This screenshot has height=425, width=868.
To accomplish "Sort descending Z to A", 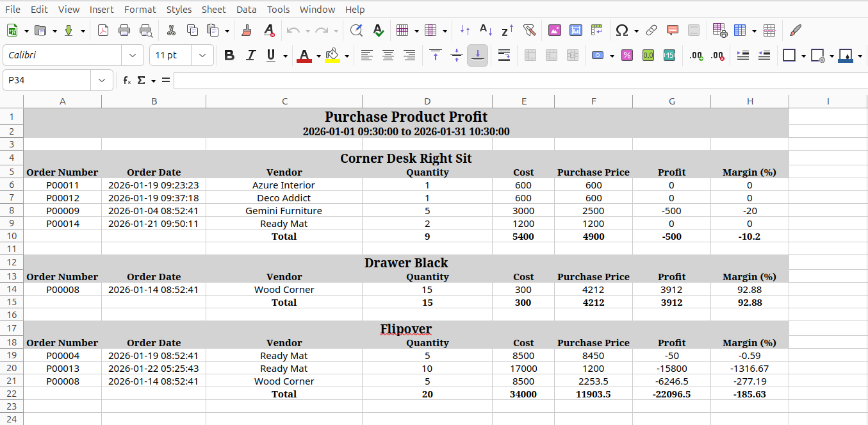I will 507,30.
